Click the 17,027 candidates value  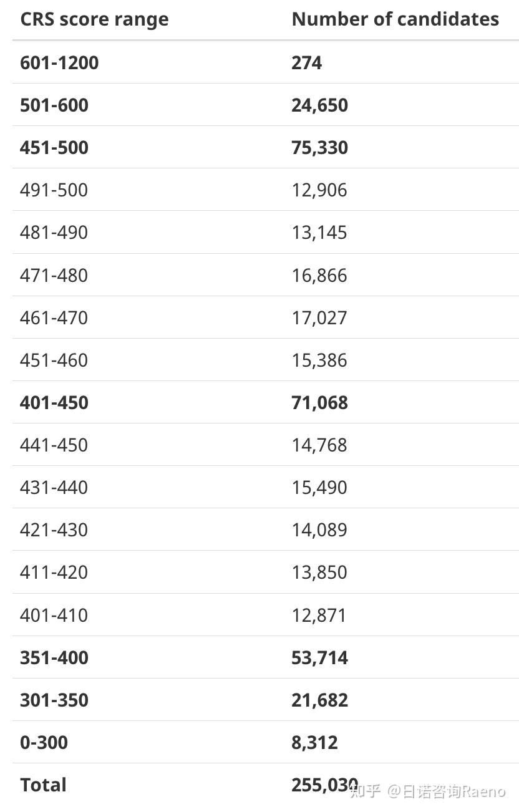pos(319,317)
